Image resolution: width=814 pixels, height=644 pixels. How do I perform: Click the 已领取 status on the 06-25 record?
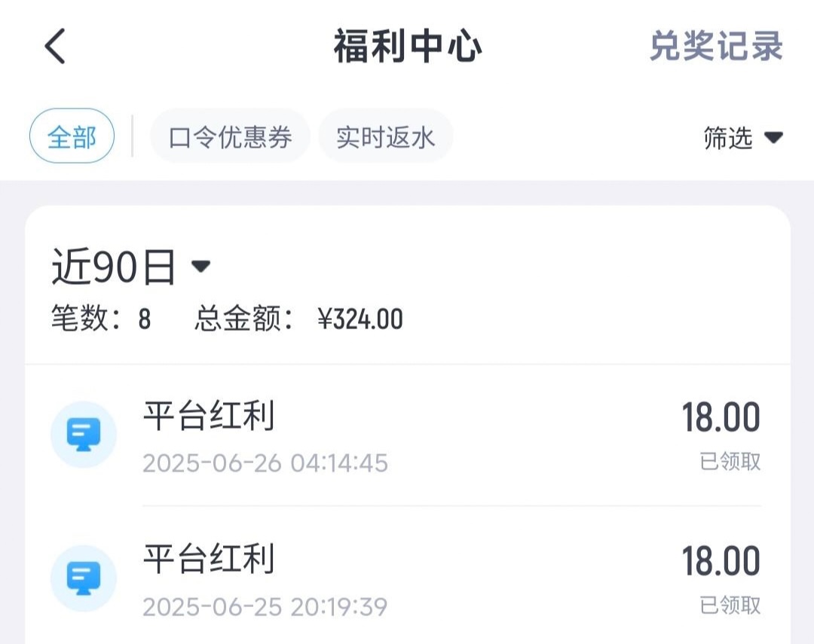730,605
